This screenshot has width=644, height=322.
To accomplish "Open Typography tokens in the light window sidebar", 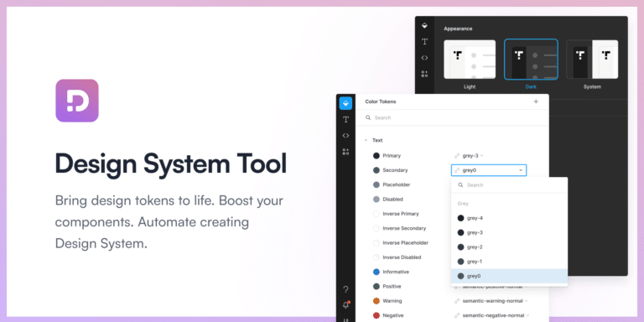I will (345, 120).
